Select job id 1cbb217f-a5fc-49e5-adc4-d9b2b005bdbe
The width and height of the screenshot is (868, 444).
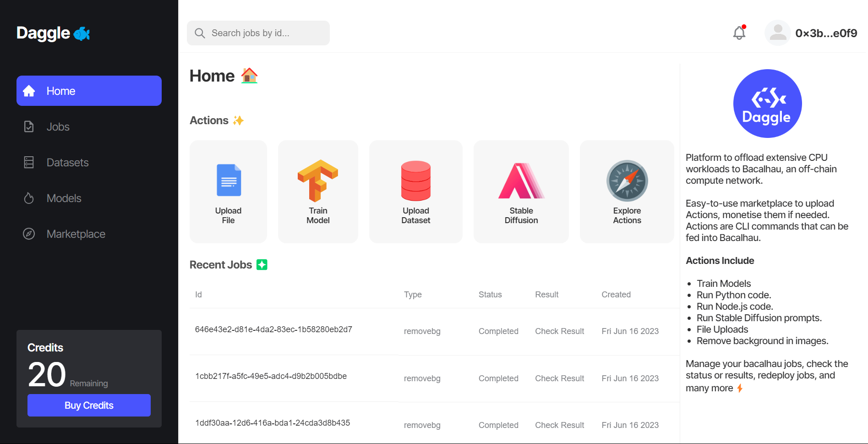coord(271,376)
